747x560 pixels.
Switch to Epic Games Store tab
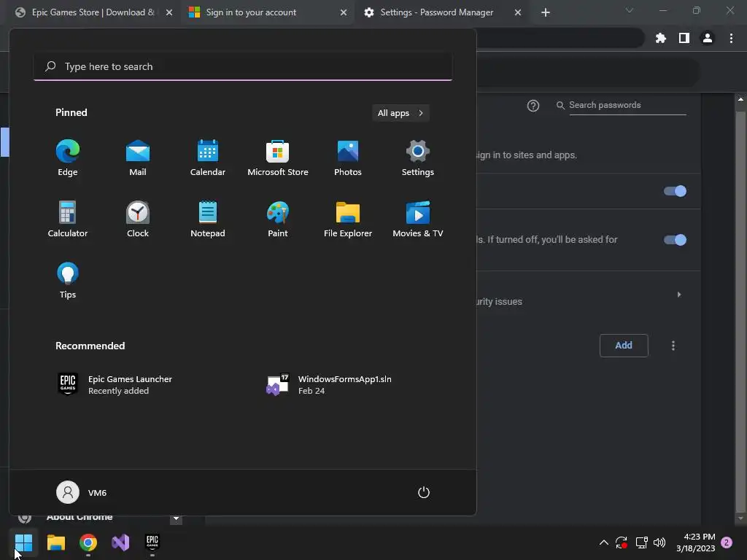[x=93, y=12]
